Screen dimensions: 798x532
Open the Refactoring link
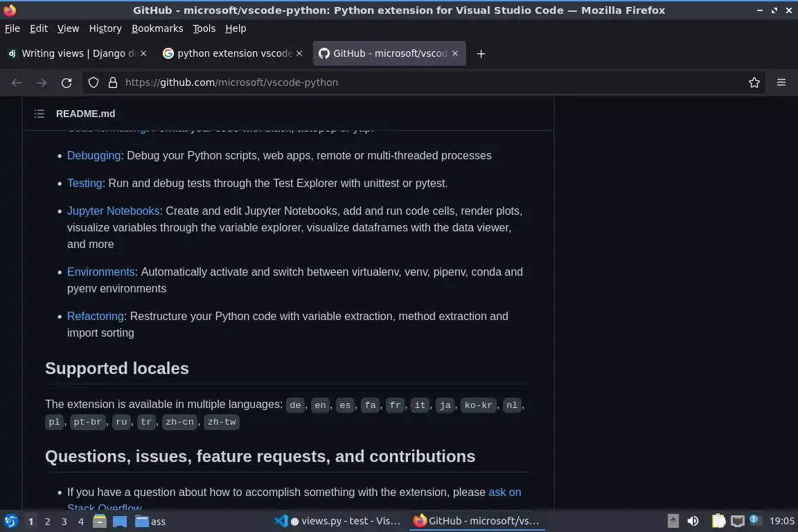(x=96, y=316)
